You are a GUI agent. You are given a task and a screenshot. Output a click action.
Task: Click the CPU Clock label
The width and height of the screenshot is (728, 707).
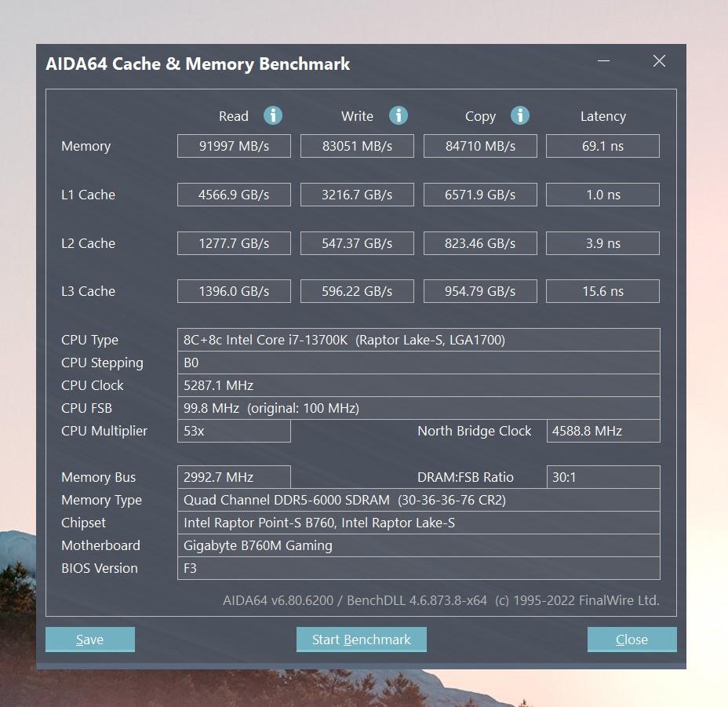click(x=93, y=385)
